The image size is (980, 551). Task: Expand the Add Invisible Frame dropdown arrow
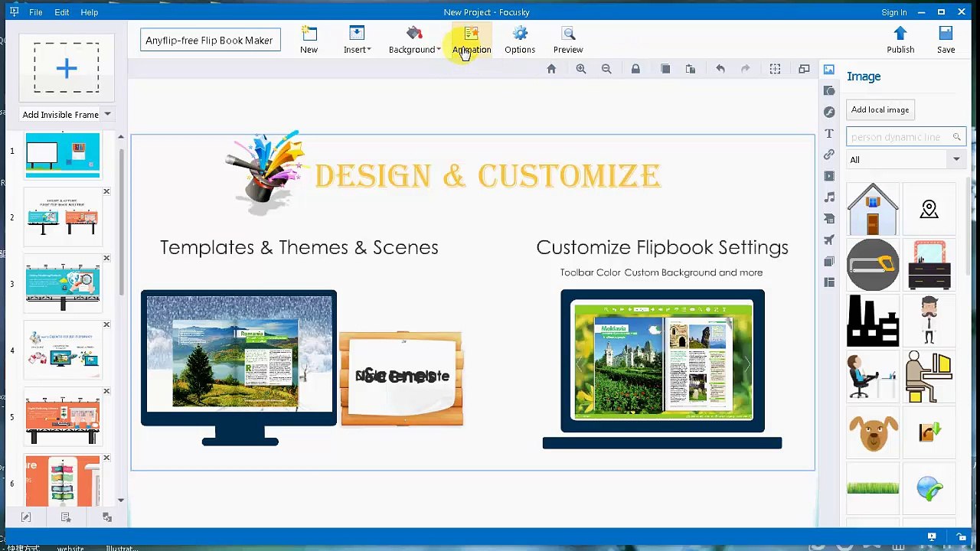pyautogui.click(x=107, y=115)
